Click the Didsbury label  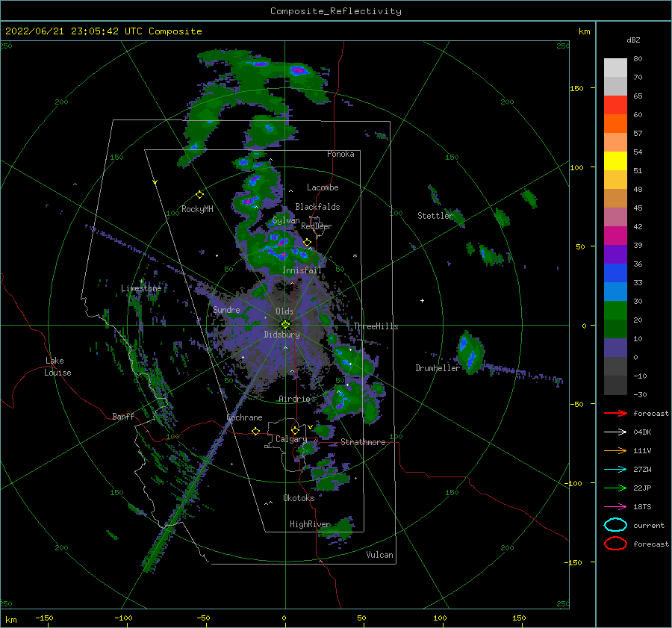click(x=282, y=335)
